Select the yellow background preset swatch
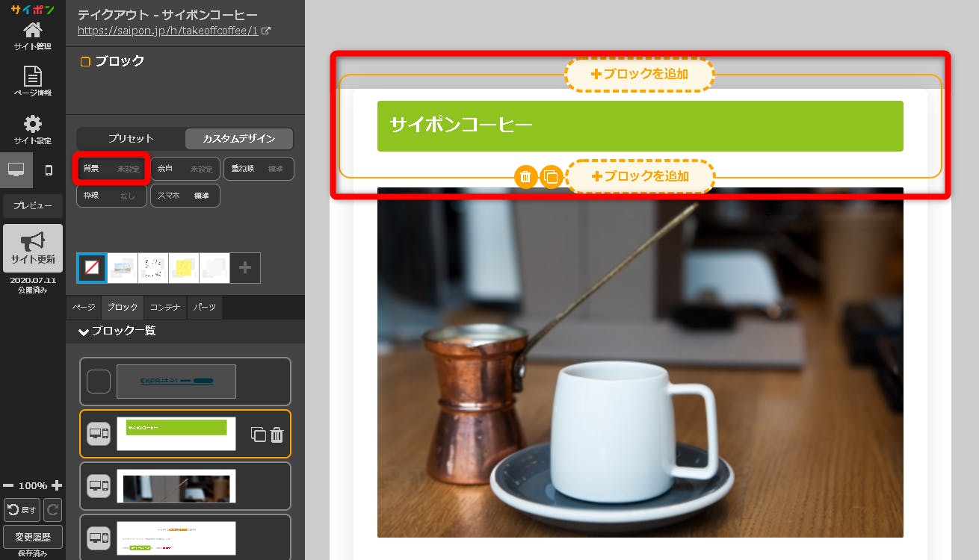Screen dimensions: 979x560 tap(184, 268)
